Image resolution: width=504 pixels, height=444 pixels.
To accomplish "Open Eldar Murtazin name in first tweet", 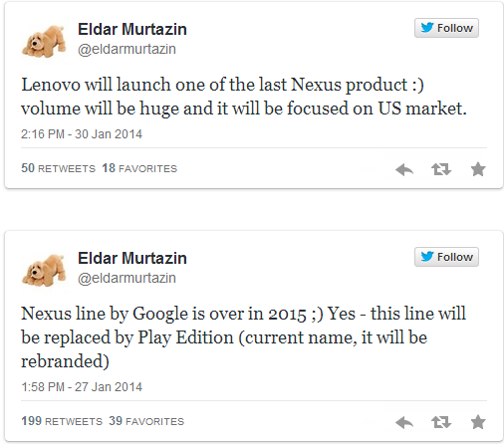I will click(x=132, y=29).
